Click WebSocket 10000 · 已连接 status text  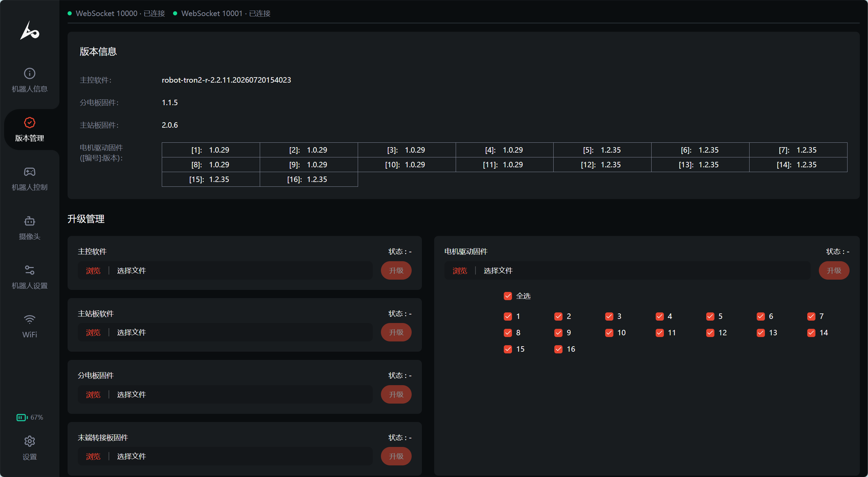(120, 13)
